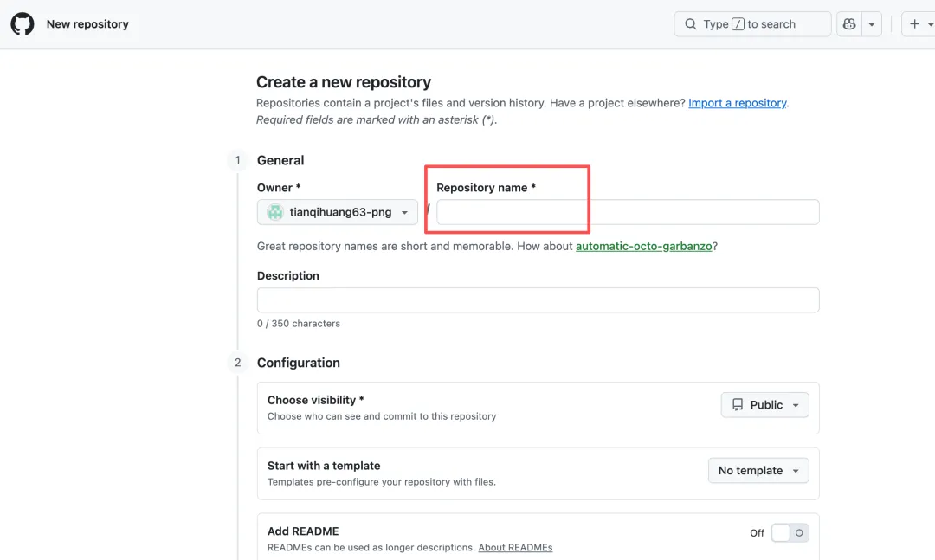Toggle the Add README switch on
The image size is (935, 560).
(789, 533)
